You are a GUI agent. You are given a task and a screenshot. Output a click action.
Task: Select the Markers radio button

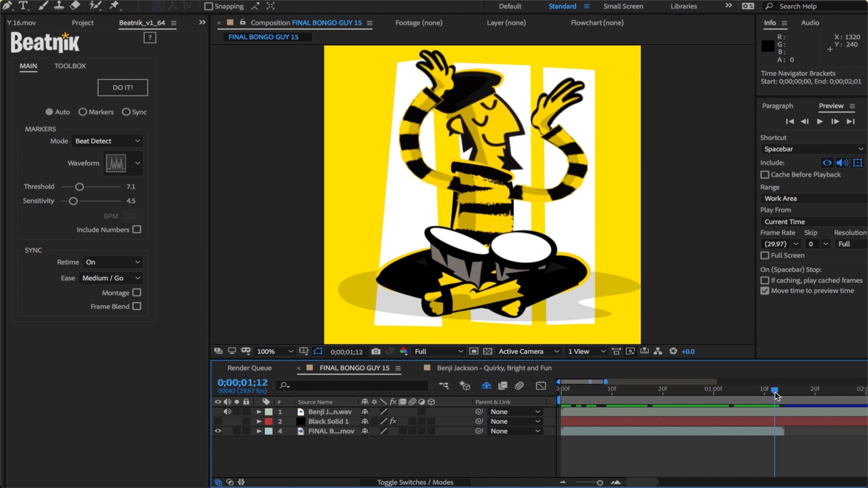click(x=83, y=112)
